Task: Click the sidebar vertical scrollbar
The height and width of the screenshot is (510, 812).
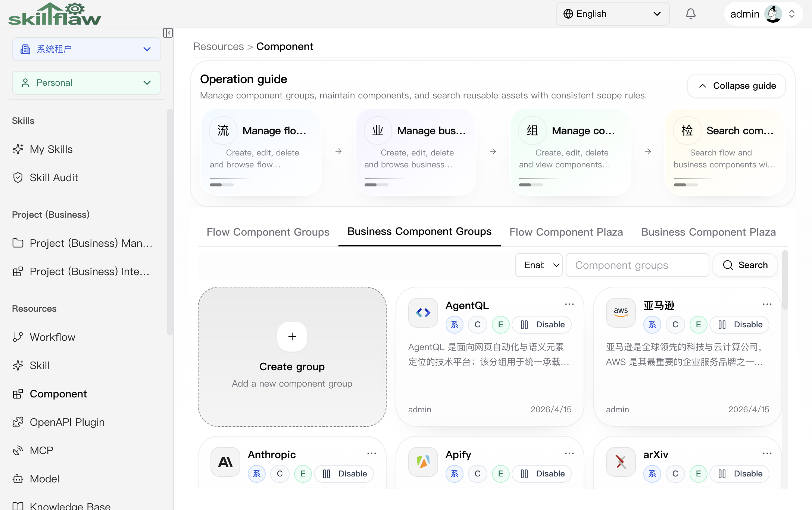Action: coord(170,222)
